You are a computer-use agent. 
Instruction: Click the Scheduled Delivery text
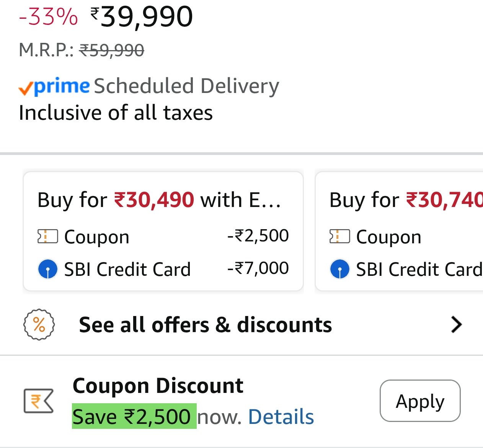[186, 86]
